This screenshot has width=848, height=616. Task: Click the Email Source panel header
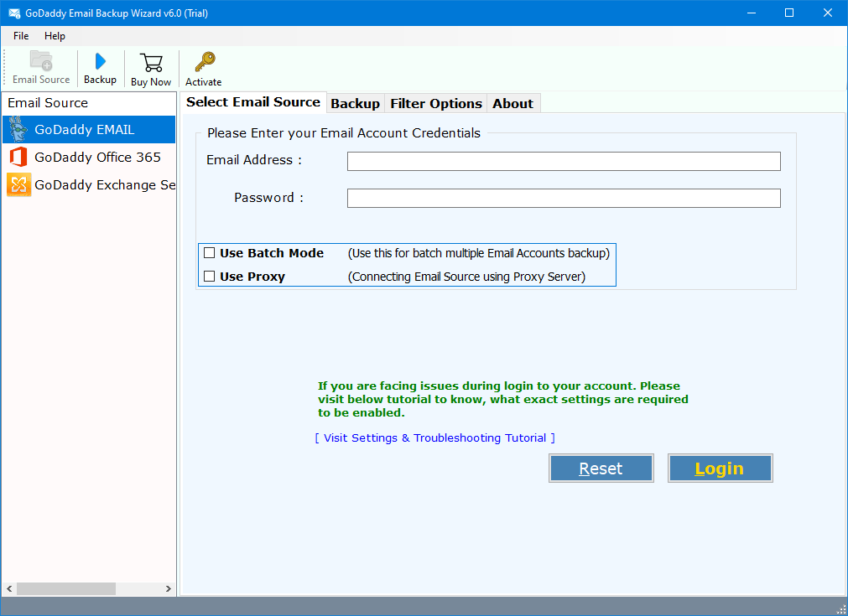(48, 102)
